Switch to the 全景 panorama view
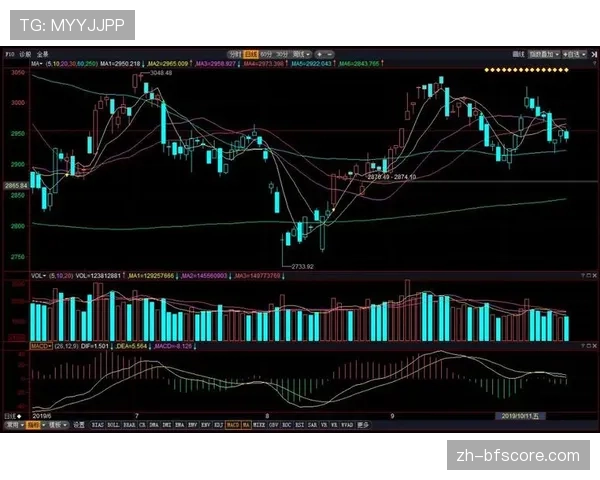Image resolution: width=600 pixels, height=480 pixels. click(43, 54)
